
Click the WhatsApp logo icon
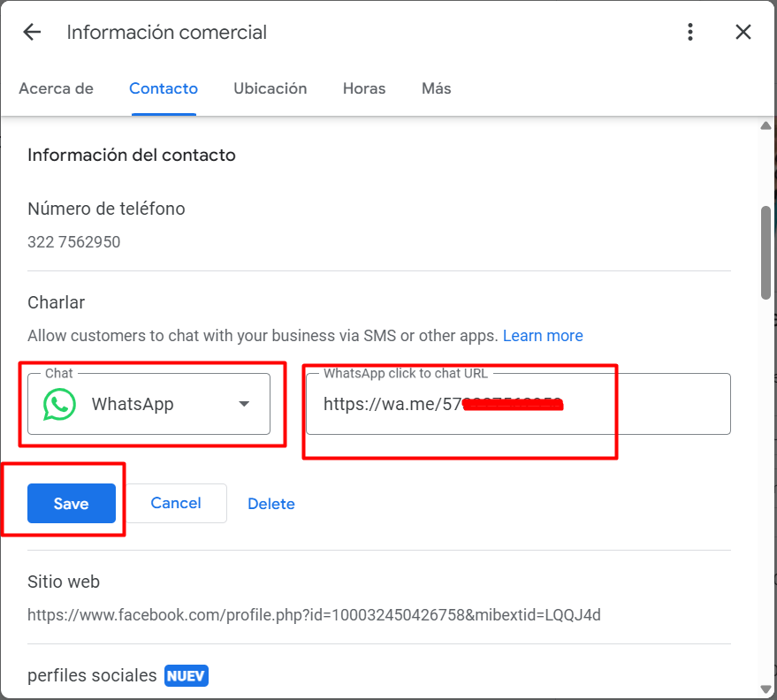(x=59, y=405)
